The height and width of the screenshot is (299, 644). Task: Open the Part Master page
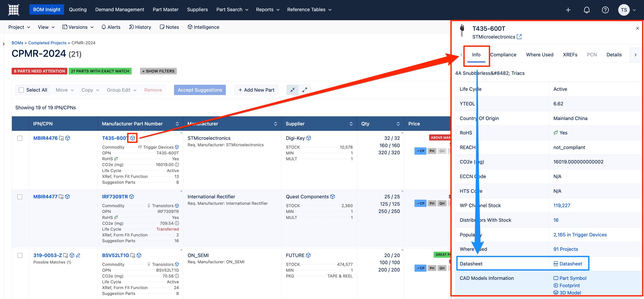click(165, 9)
